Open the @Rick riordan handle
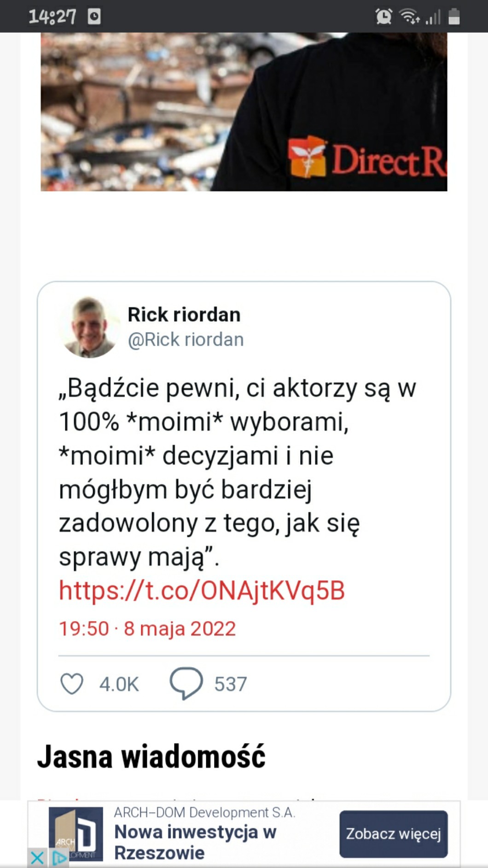The height and width of the screenshot is (868, 488). tap(186, 340)
